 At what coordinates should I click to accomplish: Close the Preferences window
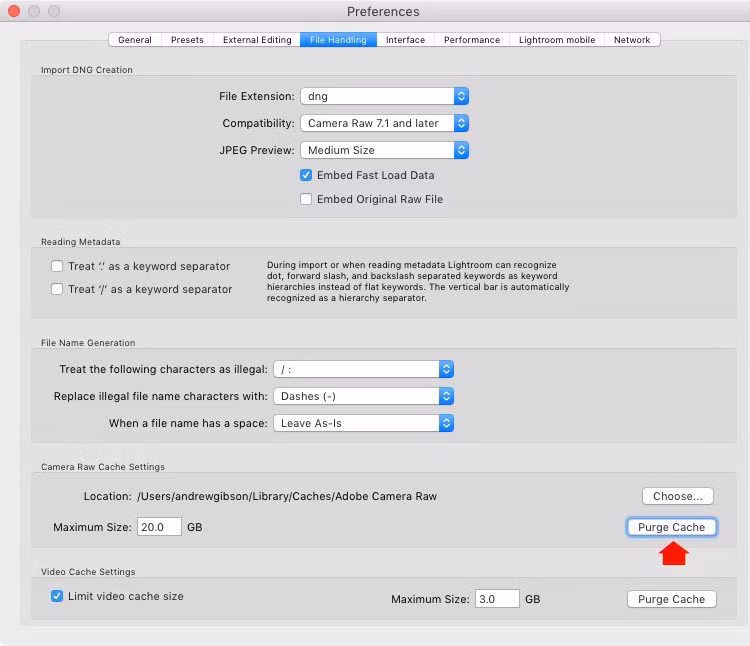[14, 11]
